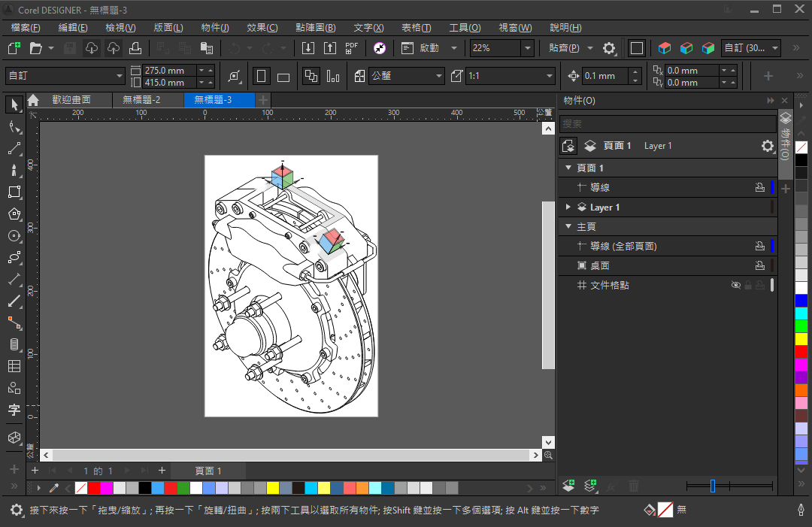The width and height of the screenshot is (812, 527).
Task: Open the 效果(C) menu
Action: (262, 28)
